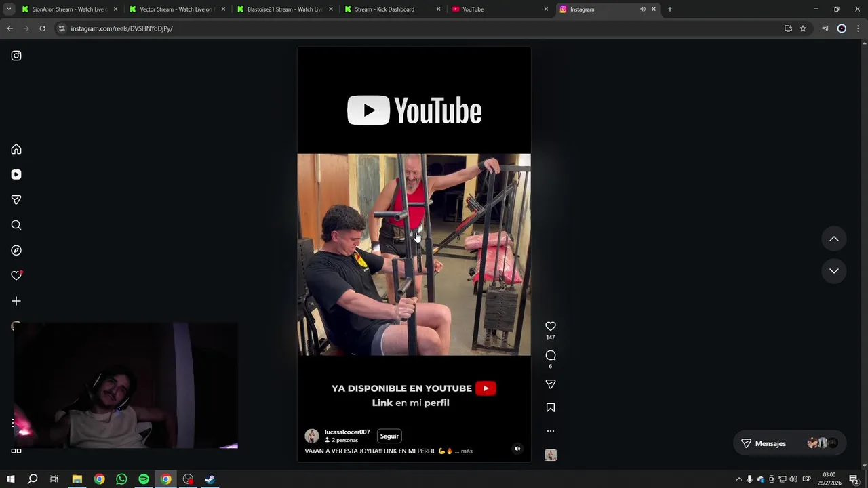
Task: Open the Explore compass icon in the sidebar
Action: point(16,250)
